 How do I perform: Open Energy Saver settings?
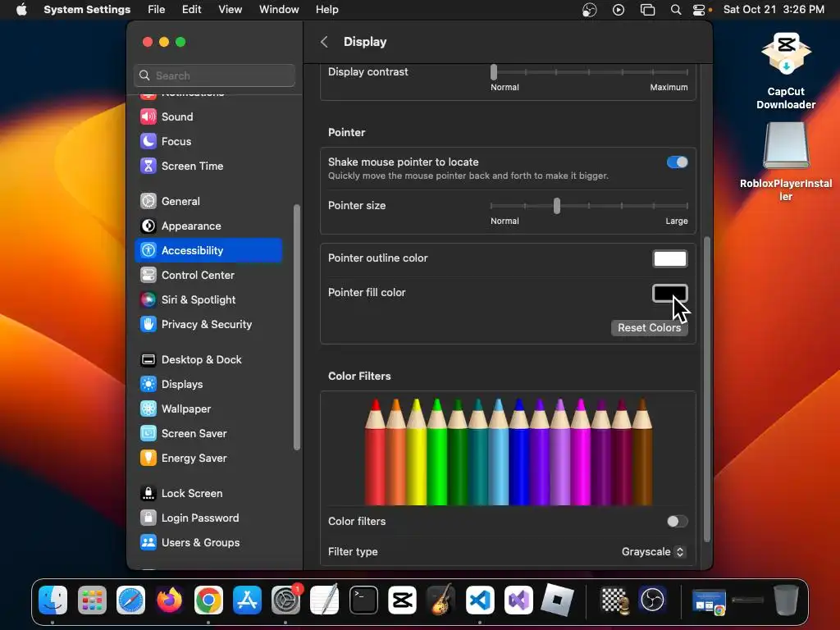[208, 459]
